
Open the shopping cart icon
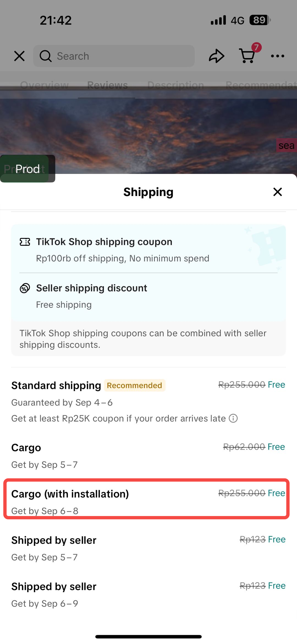point(247,56)
